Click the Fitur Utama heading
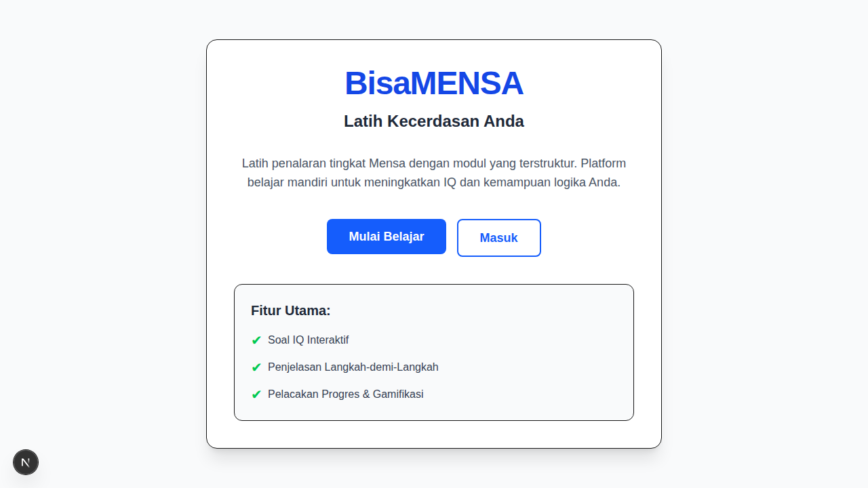 click(290, 310)
